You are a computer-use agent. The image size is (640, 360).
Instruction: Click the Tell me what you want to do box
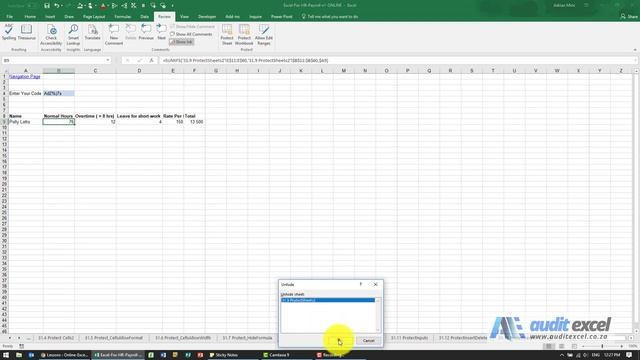click(x=330, y=17)
